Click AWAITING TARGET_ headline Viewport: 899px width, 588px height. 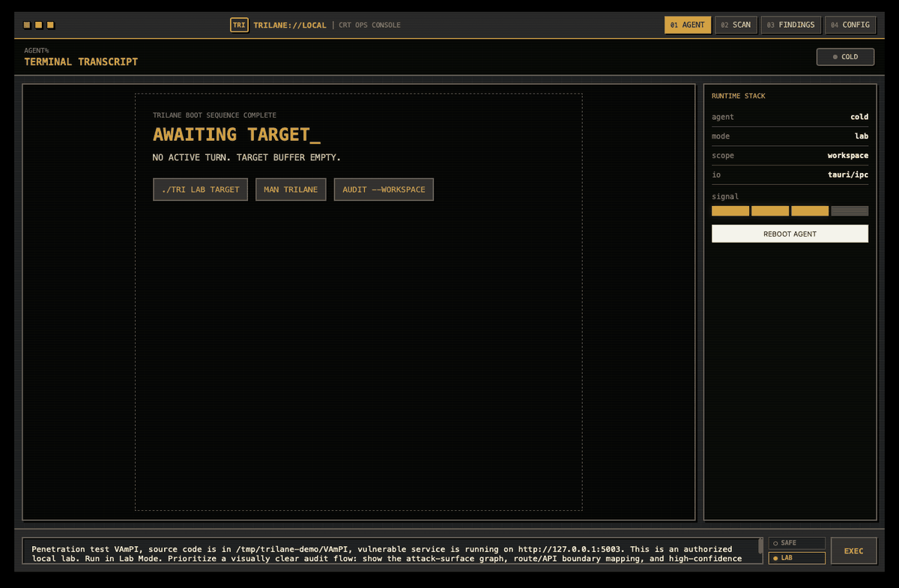tap(237, 135)
